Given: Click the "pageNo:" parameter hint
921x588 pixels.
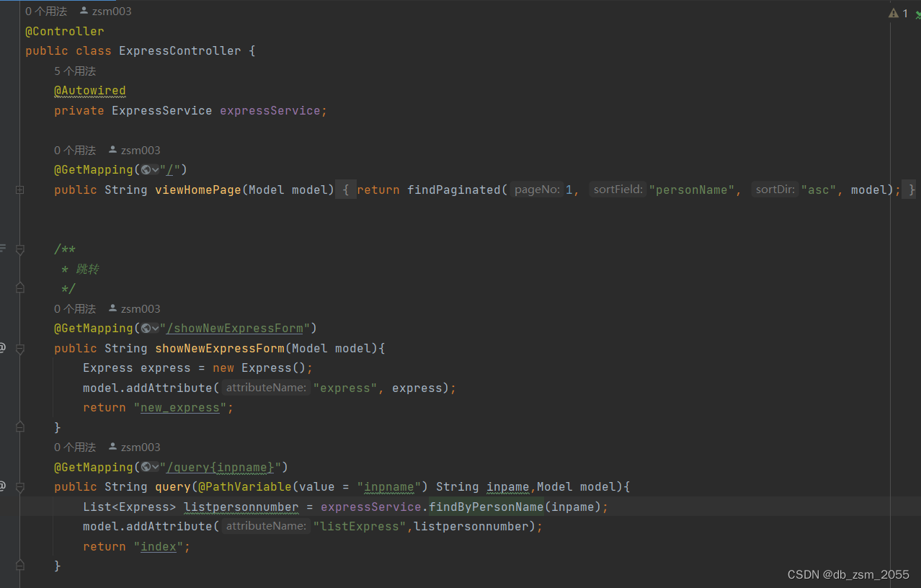Looking at the screenshot, I should [537, 190].
